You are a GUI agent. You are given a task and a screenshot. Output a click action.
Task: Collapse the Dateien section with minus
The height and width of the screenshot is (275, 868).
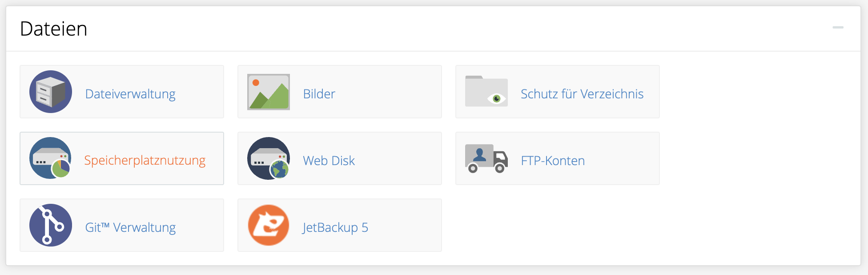[x=838, y=28]
